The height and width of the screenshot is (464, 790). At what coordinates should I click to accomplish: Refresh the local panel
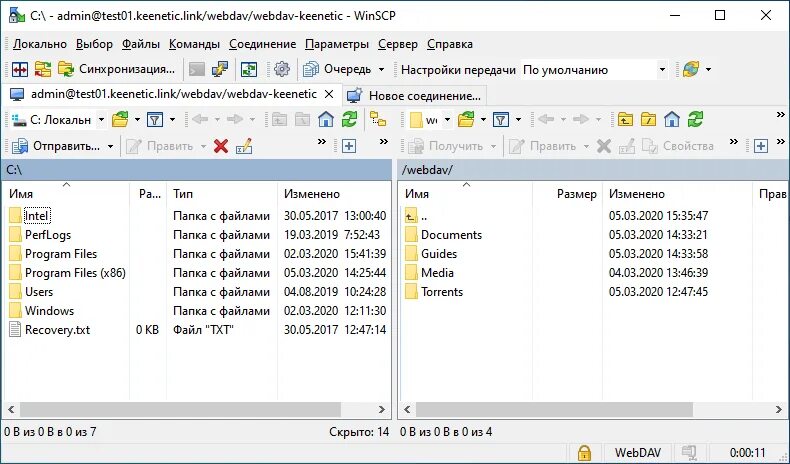tap(349, 119)
